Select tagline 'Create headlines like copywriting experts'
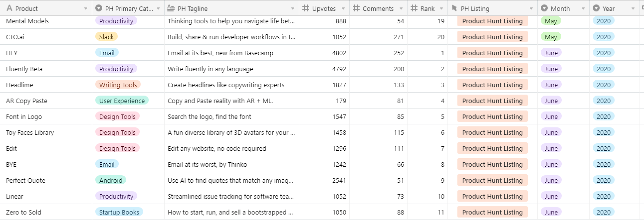644x220 pixels. (226, 85)
